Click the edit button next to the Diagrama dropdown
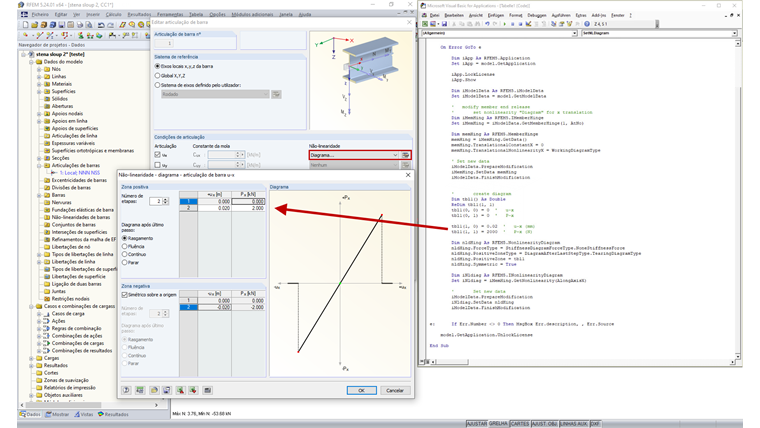760x428 pixels. 406,155
